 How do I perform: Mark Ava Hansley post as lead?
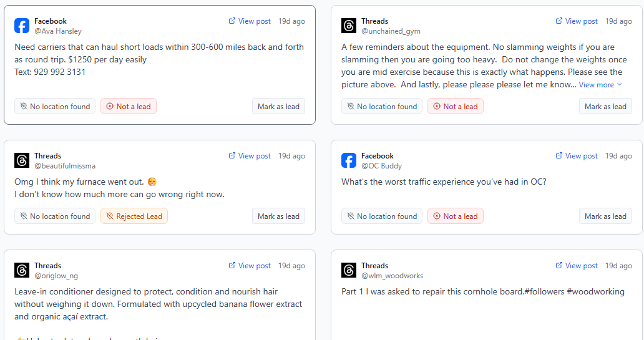(278, 106)
